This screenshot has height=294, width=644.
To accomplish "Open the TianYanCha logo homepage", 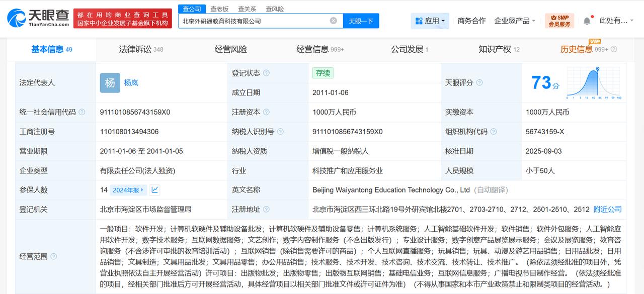I will click(38, 19).
